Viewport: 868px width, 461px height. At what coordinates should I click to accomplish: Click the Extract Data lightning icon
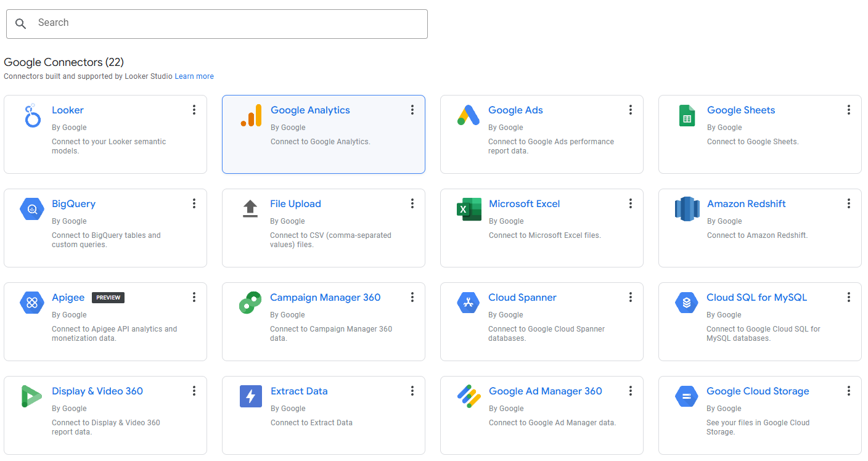(x=250, y=396)
